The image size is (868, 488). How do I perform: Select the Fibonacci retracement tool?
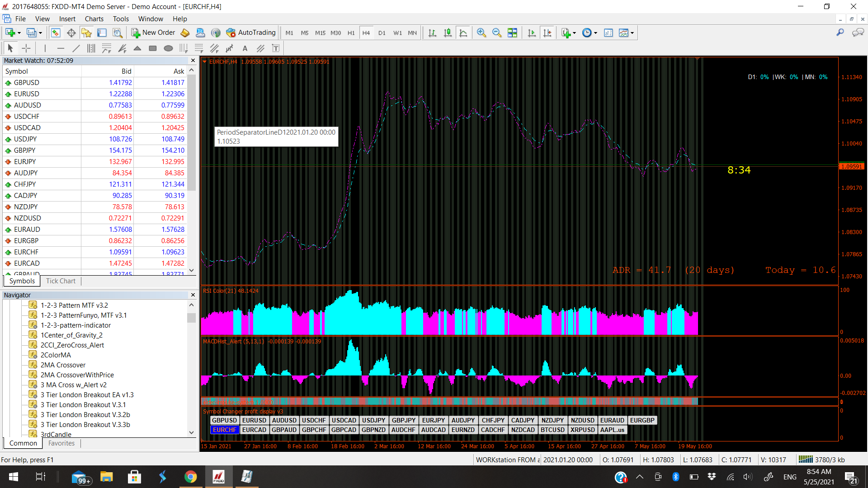199,48
